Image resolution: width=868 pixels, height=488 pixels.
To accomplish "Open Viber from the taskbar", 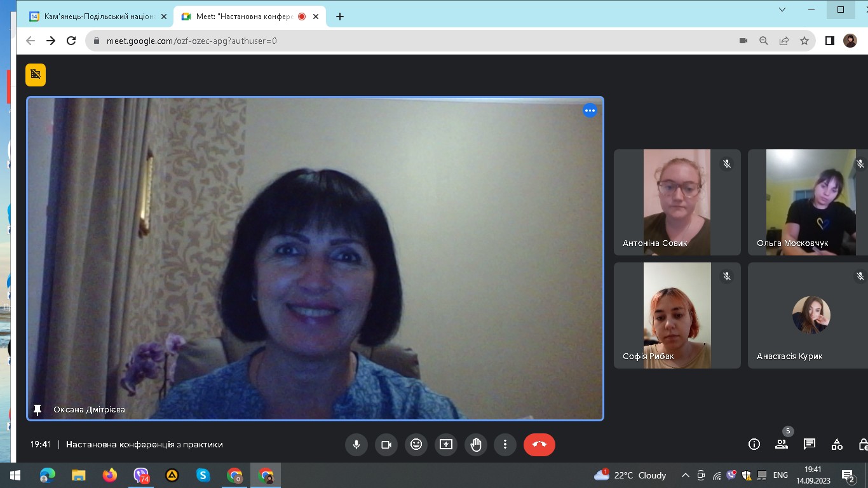I will point(141,475).
